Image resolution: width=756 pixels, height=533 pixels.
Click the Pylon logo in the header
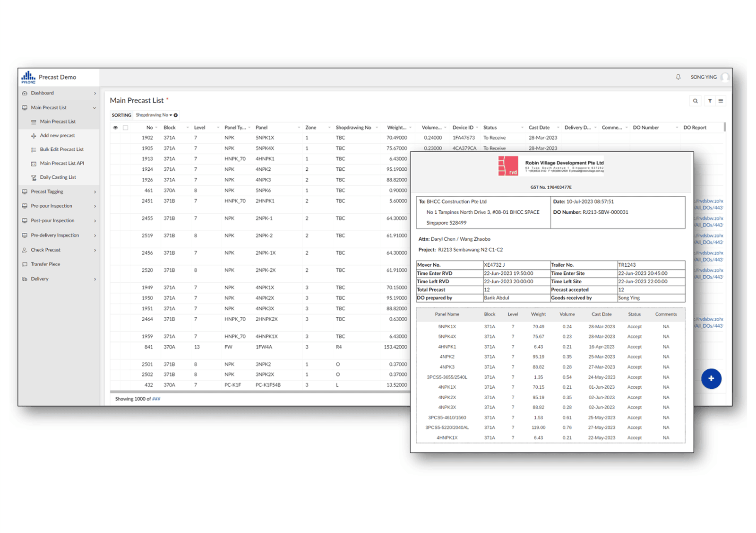pyautogui.click(x=28, y=77)
